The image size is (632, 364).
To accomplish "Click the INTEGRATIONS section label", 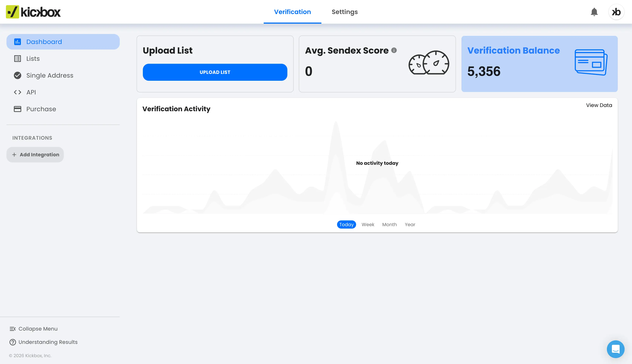I will 32,138.
